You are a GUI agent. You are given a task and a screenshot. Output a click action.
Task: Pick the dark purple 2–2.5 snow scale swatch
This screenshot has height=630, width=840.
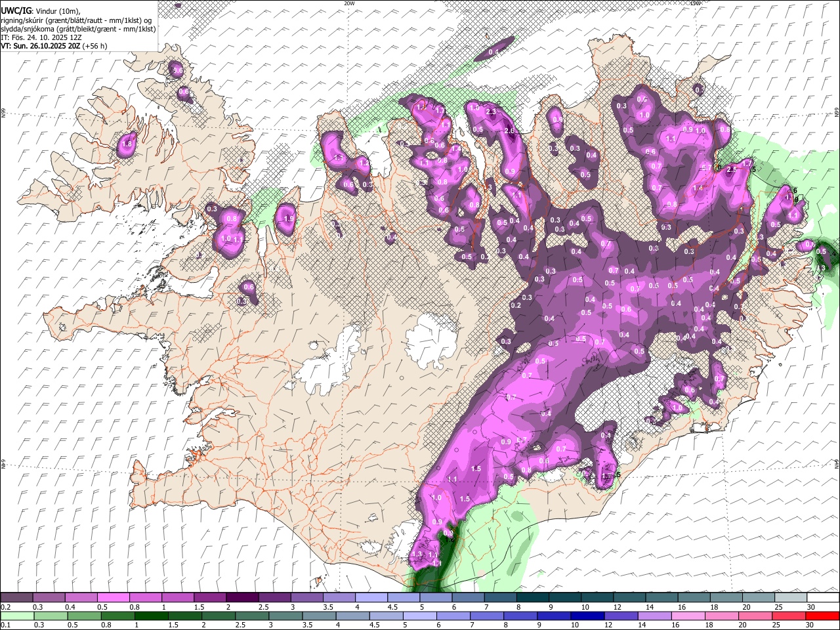pyautogui.click(x=241, y=598)
